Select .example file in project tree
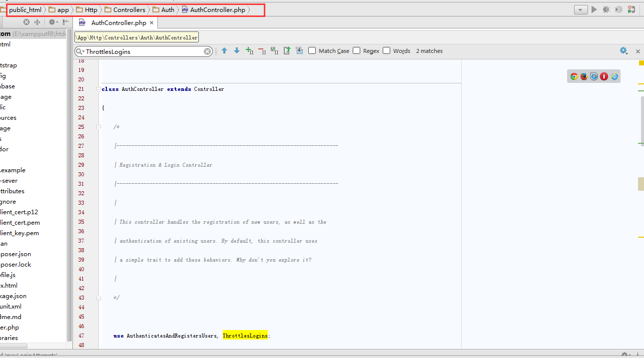This screenshot has height=358, width=644. [13, 170]
